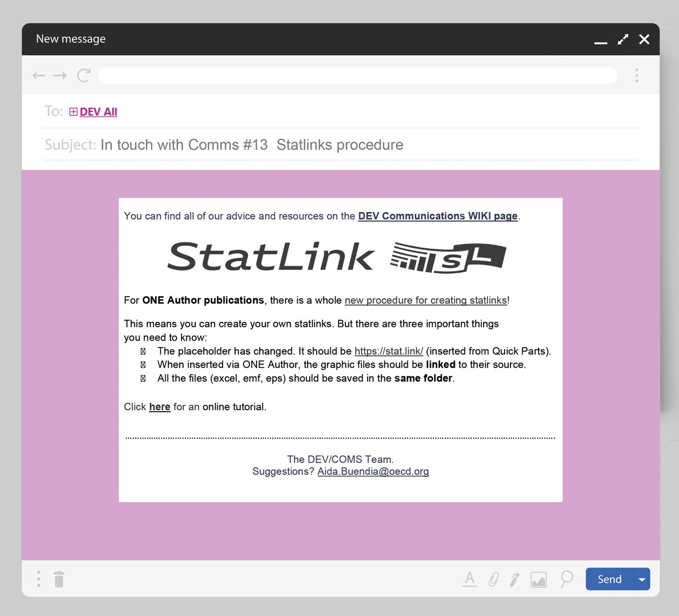Viewport: 679px width, 616px height.
Task: Navigate back with the left arrow
Action: pos(39,75)
